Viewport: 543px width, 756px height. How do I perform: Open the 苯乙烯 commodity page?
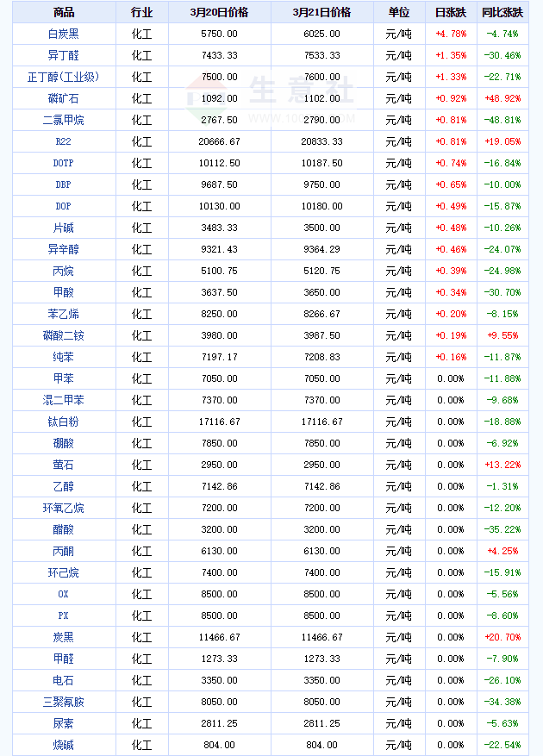click(63, 314)
